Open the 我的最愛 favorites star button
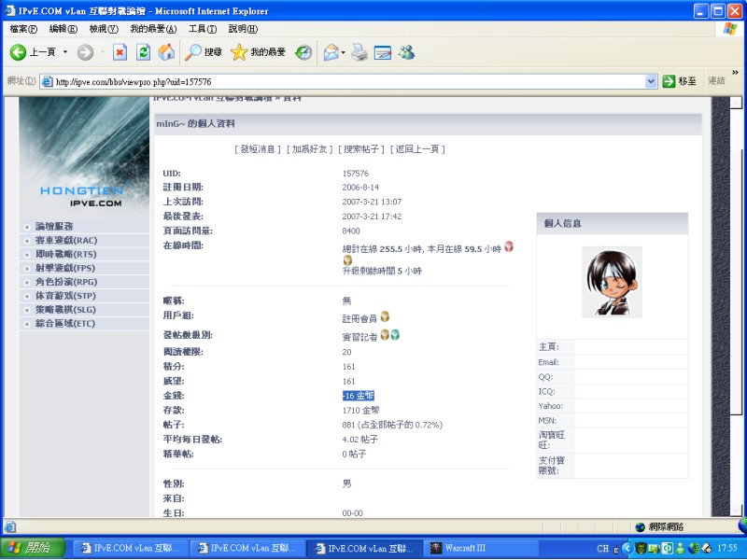747x560 pixels. pyautogui.click(x=259, y=53)
